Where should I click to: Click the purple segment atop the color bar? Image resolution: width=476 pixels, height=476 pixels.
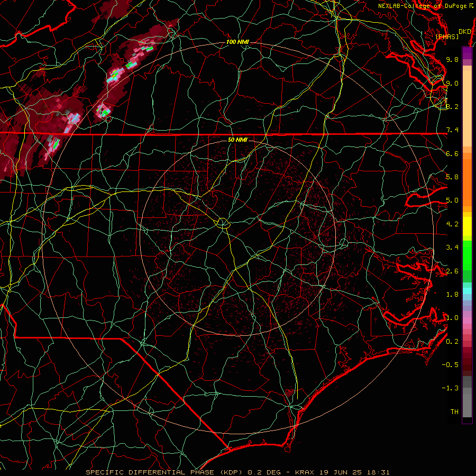pos(467,53)
